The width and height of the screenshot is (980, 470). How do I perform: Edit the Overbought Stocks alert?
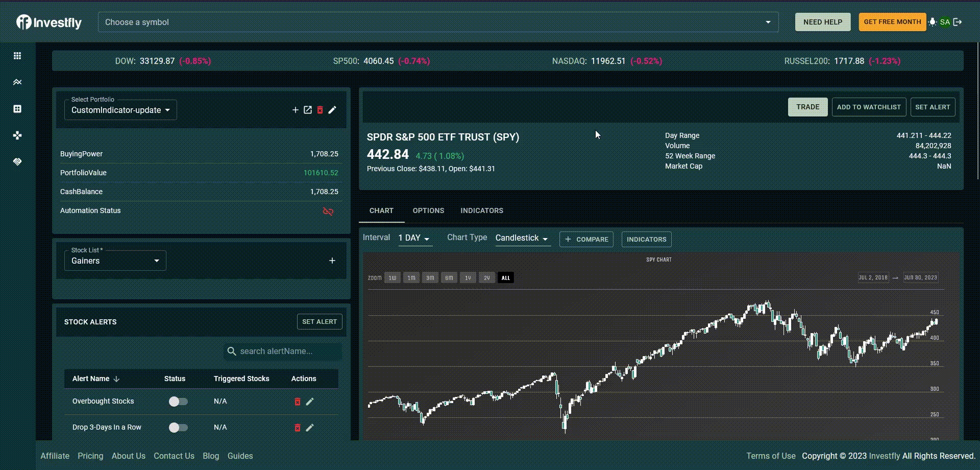click(310, 402)
